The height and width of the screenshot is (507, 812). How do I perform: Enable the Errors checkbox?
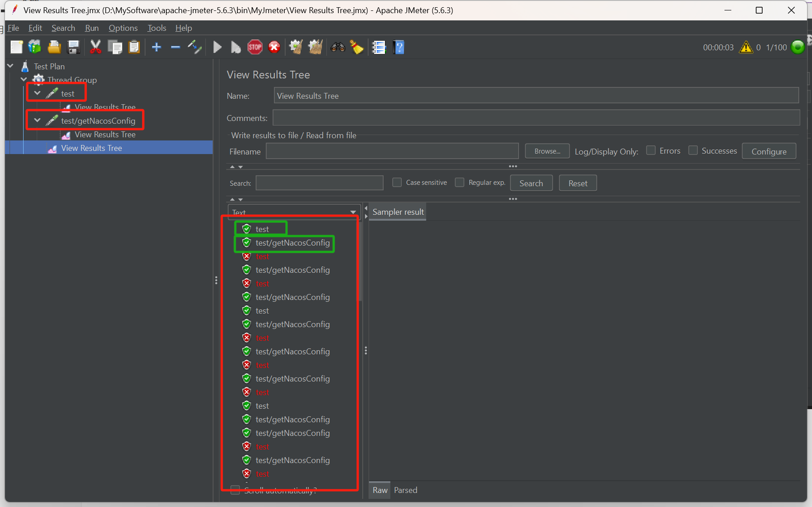[651, 150]
